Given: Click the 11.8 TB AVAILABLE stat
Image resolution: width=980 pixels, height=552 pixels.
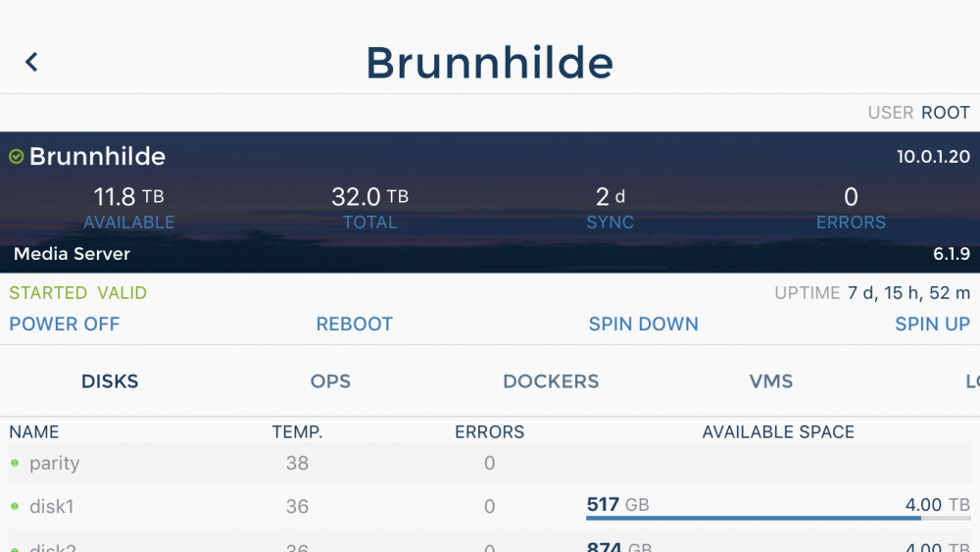Looking at the screenshot, I should (128, 209).
